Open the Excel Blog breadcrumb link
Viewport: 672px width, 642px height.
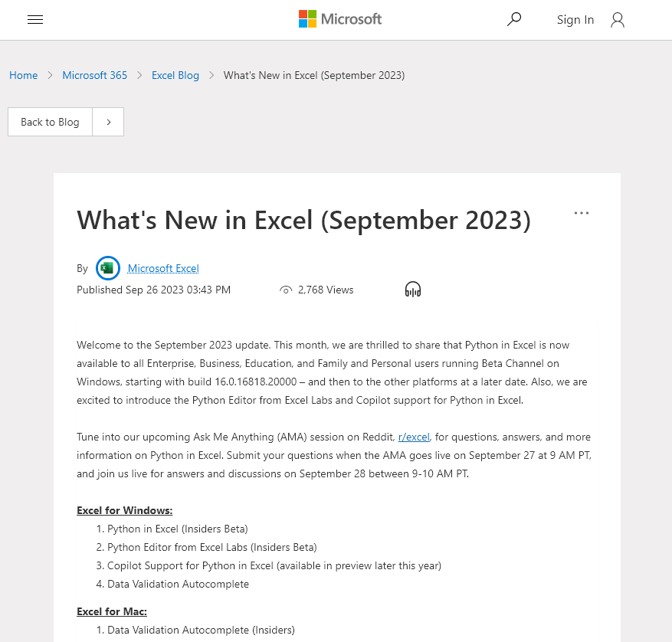tap(175, 75)
